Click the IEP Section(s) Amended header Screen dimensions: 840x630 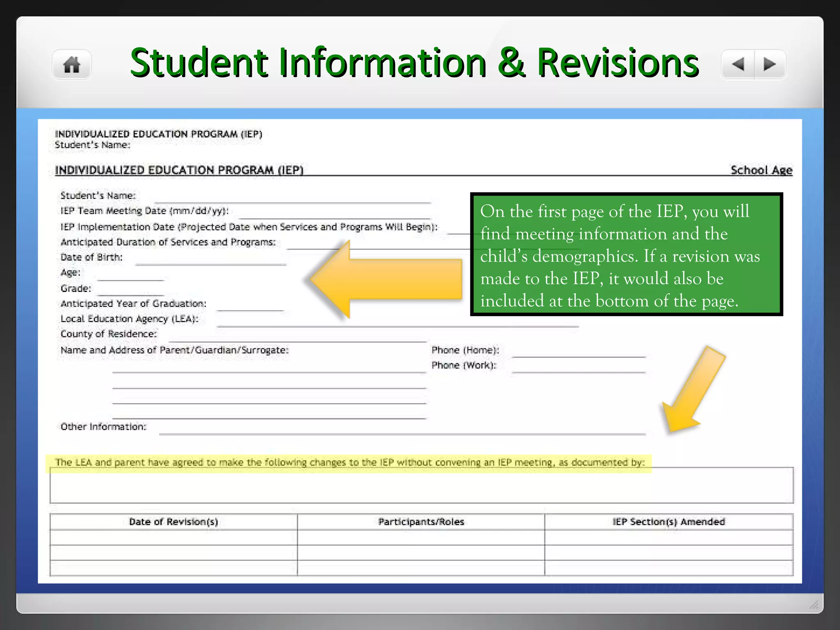(x=669, y=522)
